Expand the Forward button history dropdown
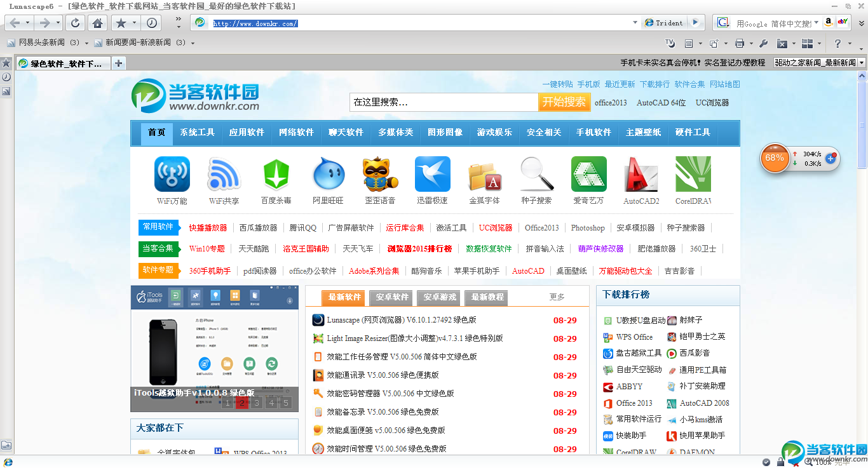The width and height of the screenshot is (868, 468). (x=58, y=23)
